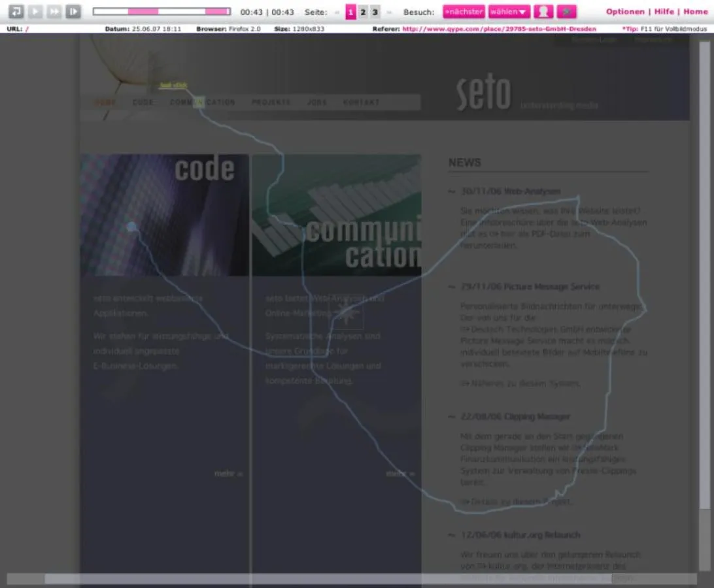
Task: Open the Optionen menu
Action: pyautogui.click(x=624, y=12)
